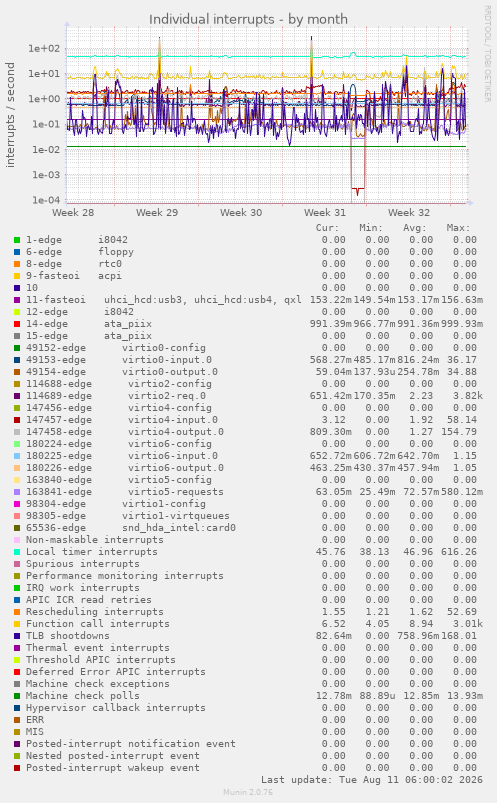Click the Last update timestamp text
This screenshot has height=803, width=497.
pos(372,780)
